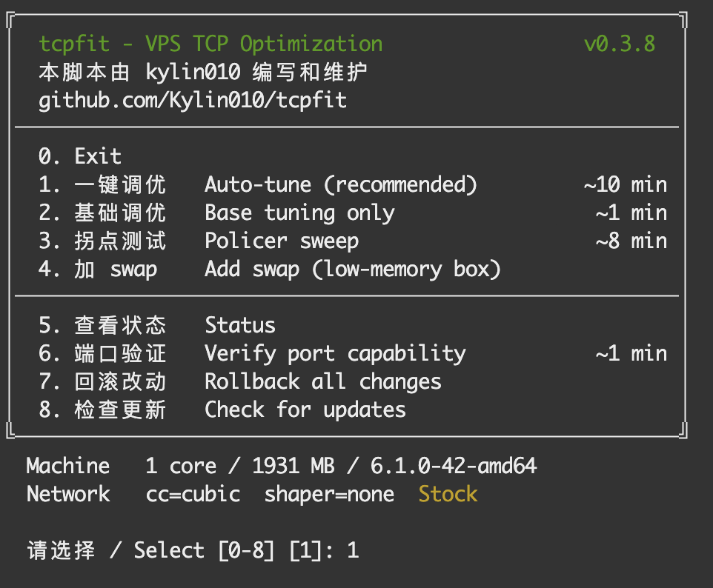Select the Exit menu option

tap(80, 156)
